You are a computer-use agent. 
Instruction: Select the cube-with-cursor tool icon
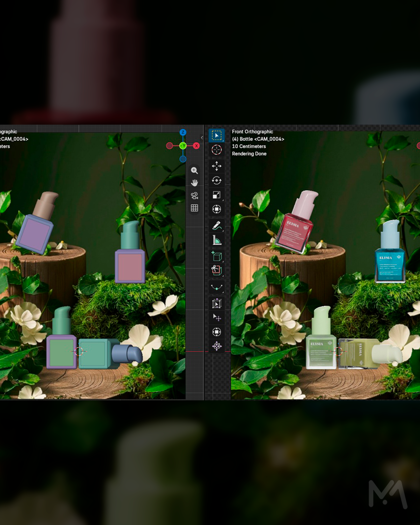[x=216, y=304]
